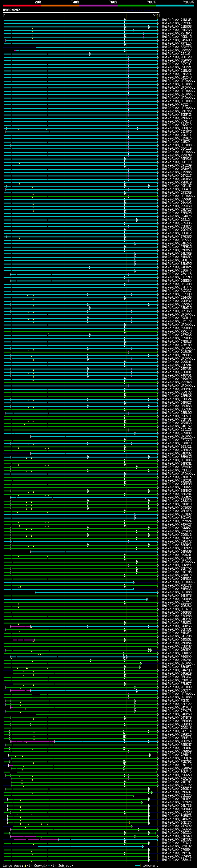Screen dimensions: 197x868
Task: Open hit UniRef100_P25387
Action: coord(177,23)
